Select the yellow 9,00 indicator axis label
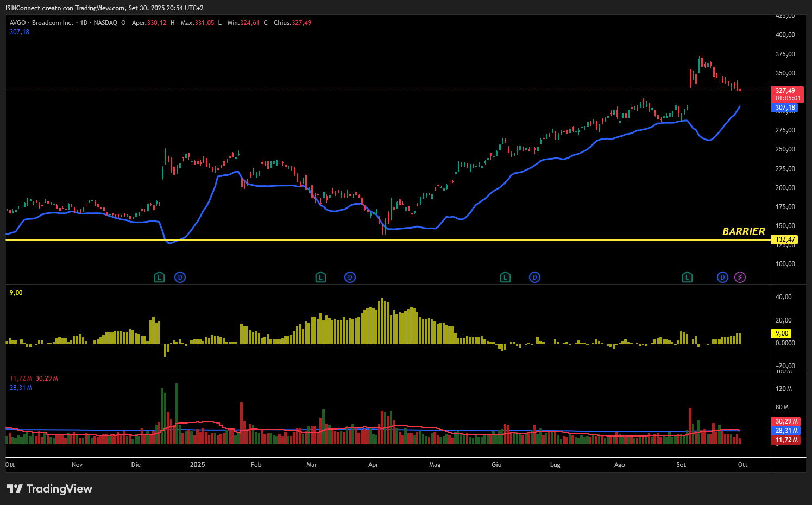Screen dimensions: 812x505 (x=782, y=333)
